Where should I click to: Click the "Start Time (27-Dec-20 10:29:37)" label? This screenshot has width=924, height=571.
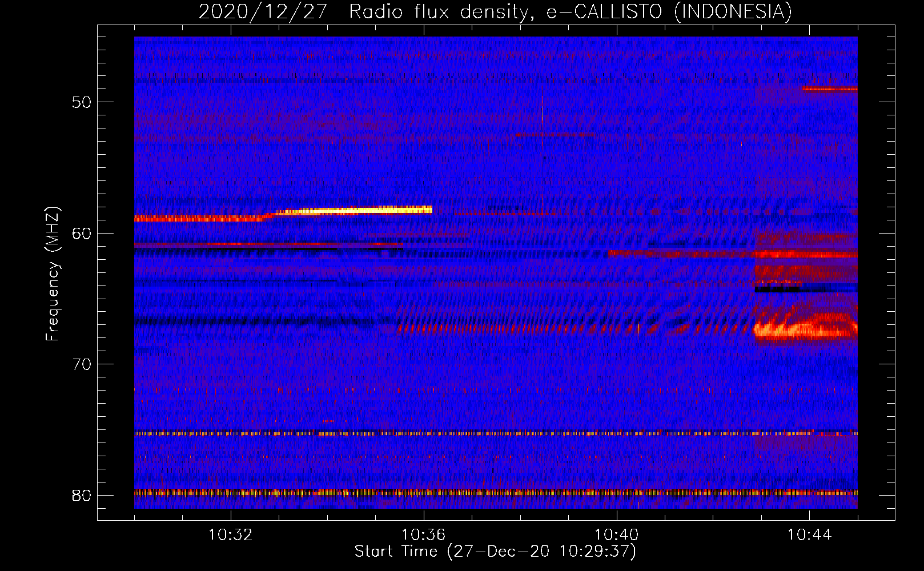coord(495,552)
